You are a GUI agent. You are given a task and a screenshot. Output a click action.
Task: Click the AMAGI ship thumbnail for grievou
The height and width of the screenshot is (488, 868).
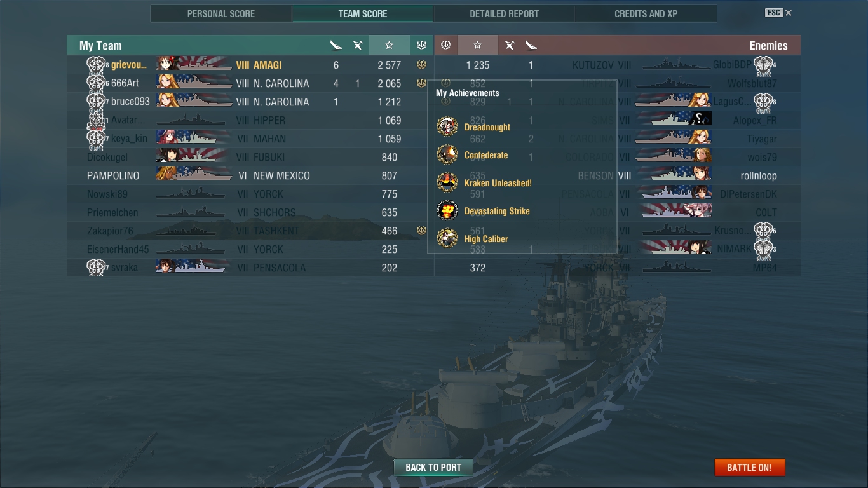194,64
